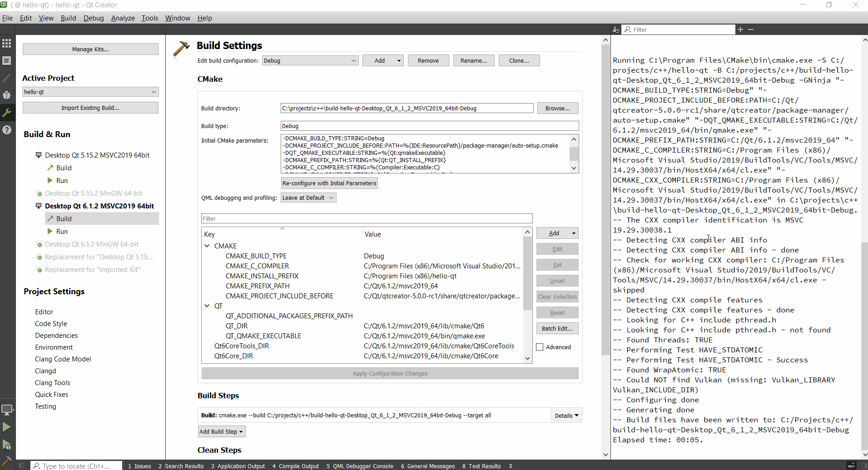The height and width of the screenshot is (470, 868).
Task: Click the CMake variable list scrollbar
Action: 527,272
